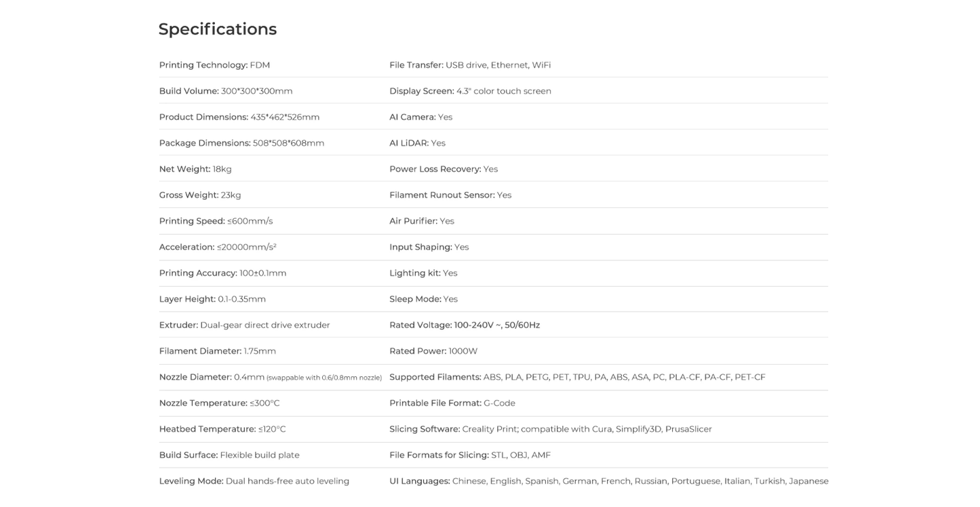Select the AI LiDAR Yes entry

(417, 143)
